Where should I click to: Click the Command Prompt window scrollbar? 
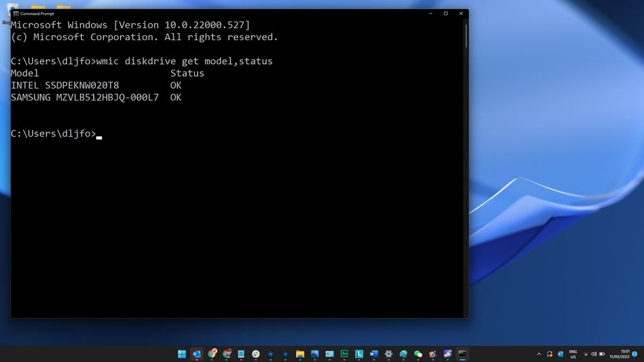[x=465, y=35]
